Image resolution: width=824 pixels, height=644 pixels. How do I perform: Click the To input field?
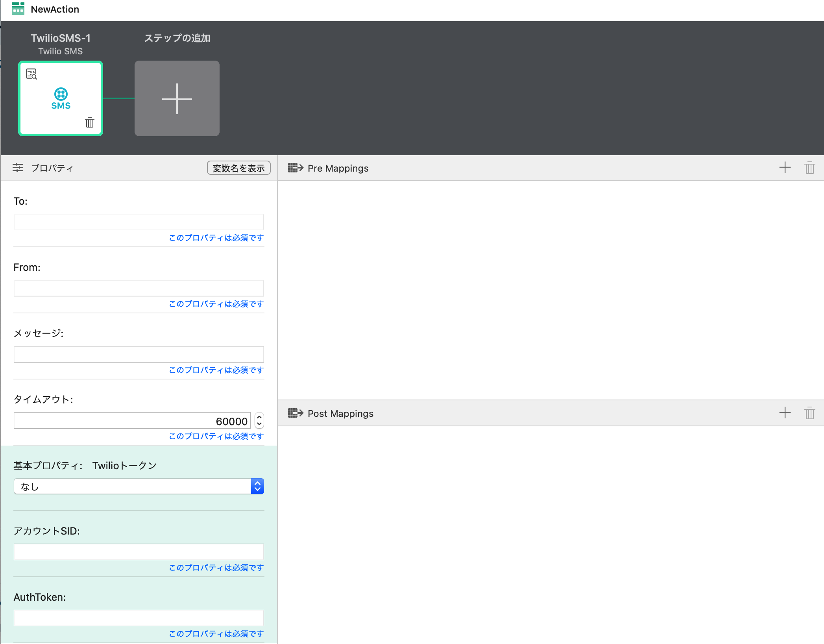[139, 222]
